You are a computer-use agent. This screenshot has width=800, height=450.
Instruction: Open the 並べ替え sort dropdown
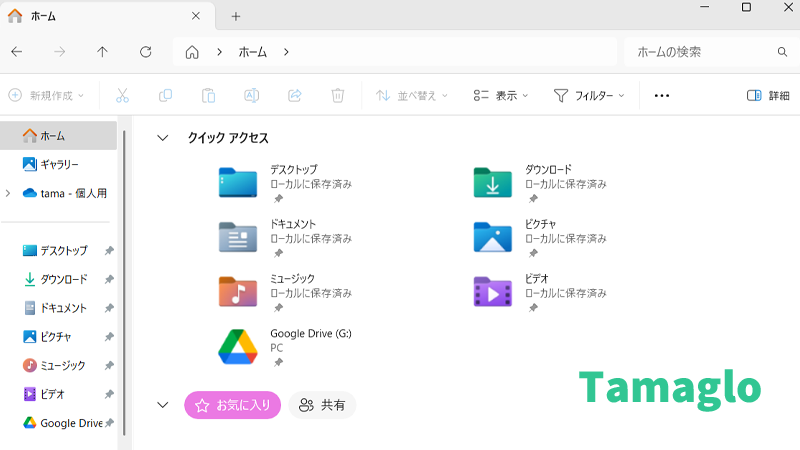pos(411,96)
